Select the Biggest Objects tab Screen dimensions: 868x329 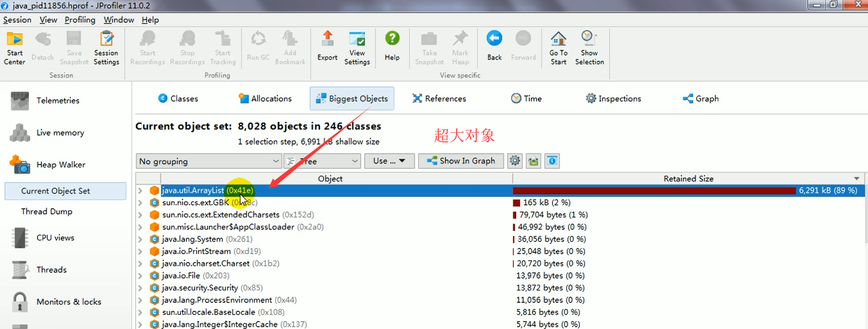point(352,98)
